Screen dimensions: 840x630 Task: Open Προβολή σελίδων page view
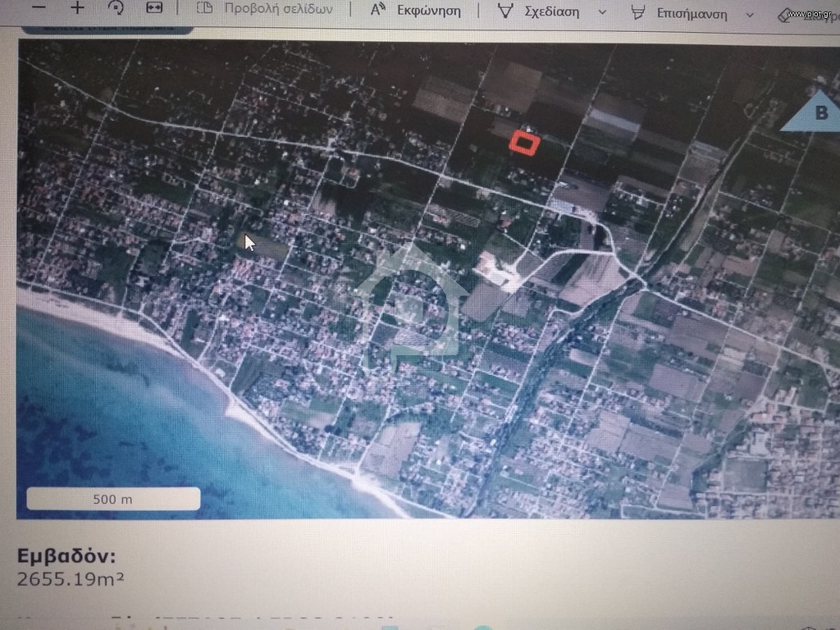pyautogui.click(x=265, y=8)
